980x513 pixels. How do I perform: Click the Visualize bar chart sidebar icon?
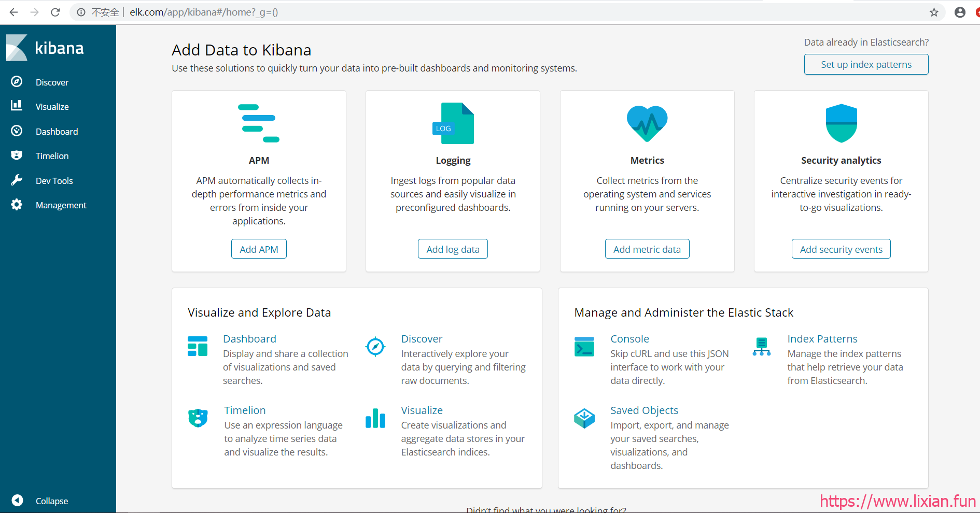click(17, 106)
